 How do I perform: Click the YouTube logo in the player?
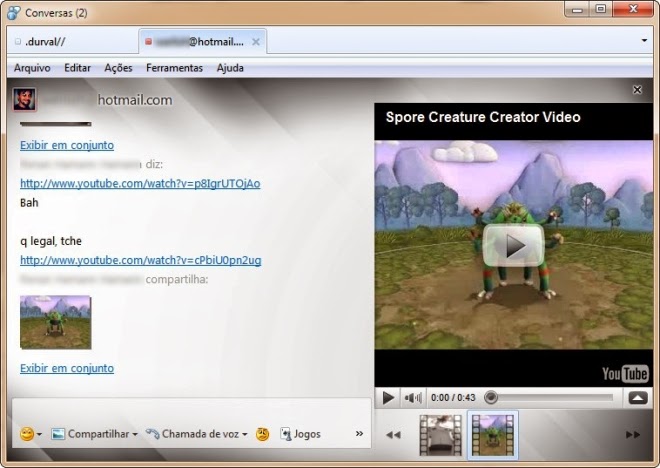[x=625, y=374]
